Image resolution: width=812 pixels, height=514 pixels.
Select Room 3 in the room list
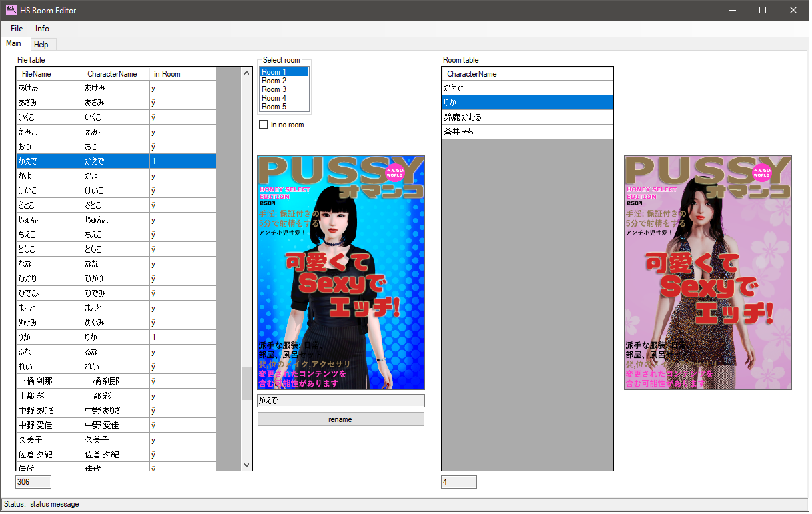[284, 89]
